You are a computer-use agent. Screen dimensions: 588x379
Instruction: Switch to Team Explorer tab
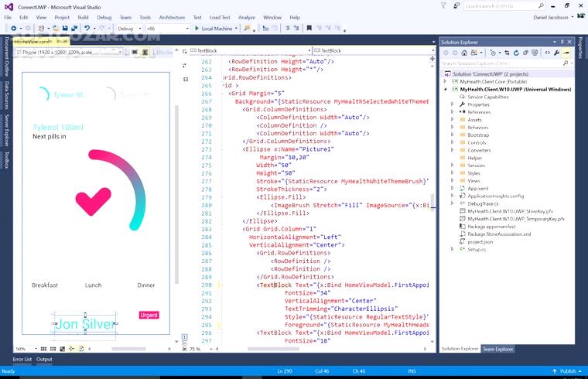point(497,349)
